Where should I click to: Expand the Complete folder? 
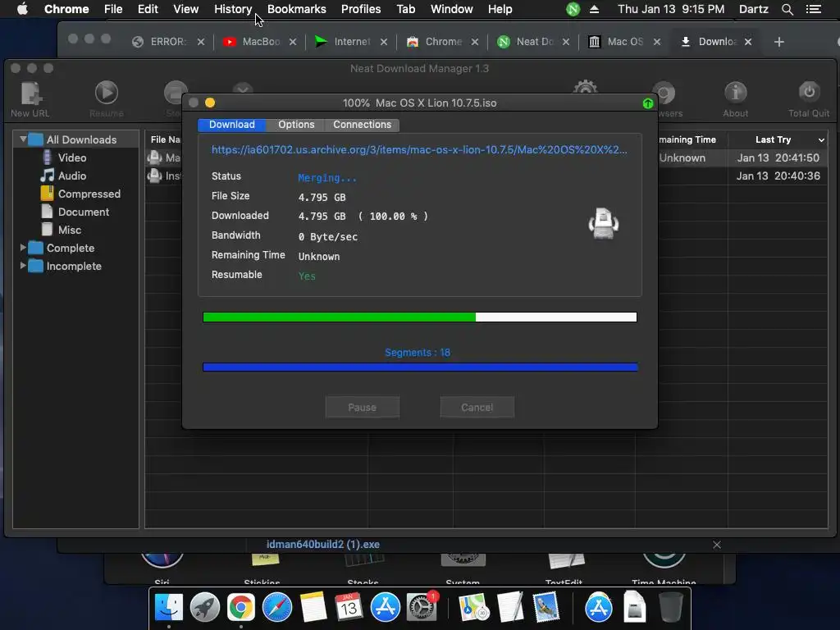tap(23, 248)
